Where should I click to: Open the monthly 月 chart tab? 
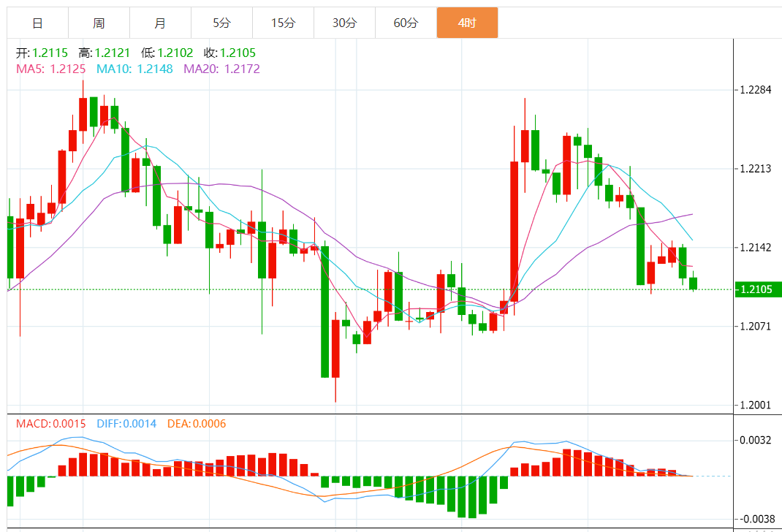[x=160, y=23]
